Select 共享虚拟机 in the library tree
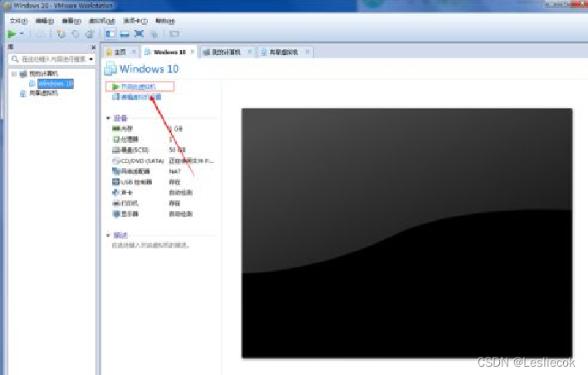588x375 pixels. 43,93
